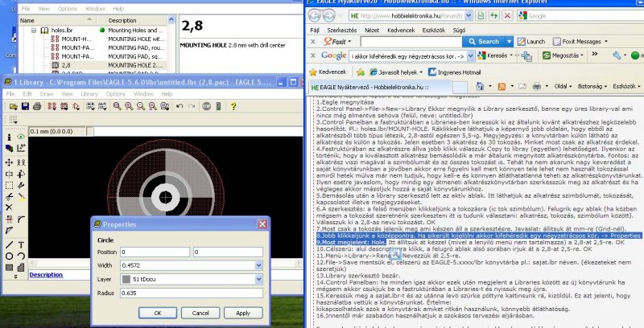Image resolution: width=644 pixels, height=328 pixels.
Task: Collapse the holes.lbr tree node
Action: point(34,31)
